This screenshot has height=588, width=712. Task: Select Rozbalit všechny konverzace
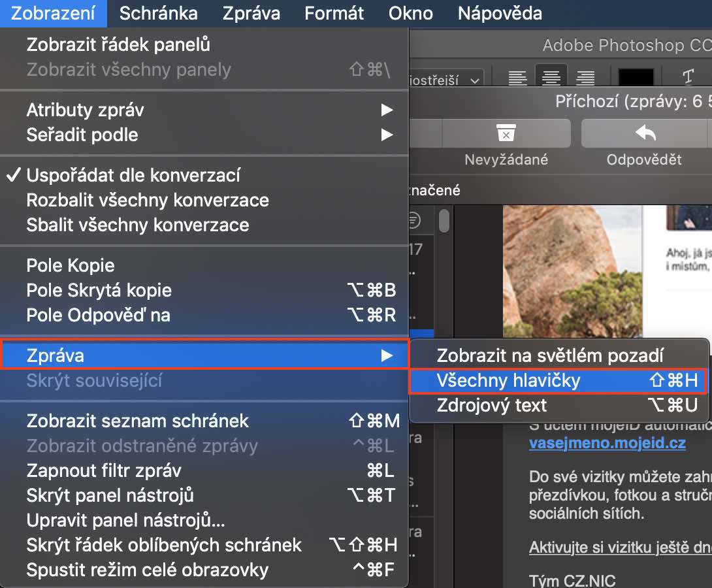(x=204, y=200)
